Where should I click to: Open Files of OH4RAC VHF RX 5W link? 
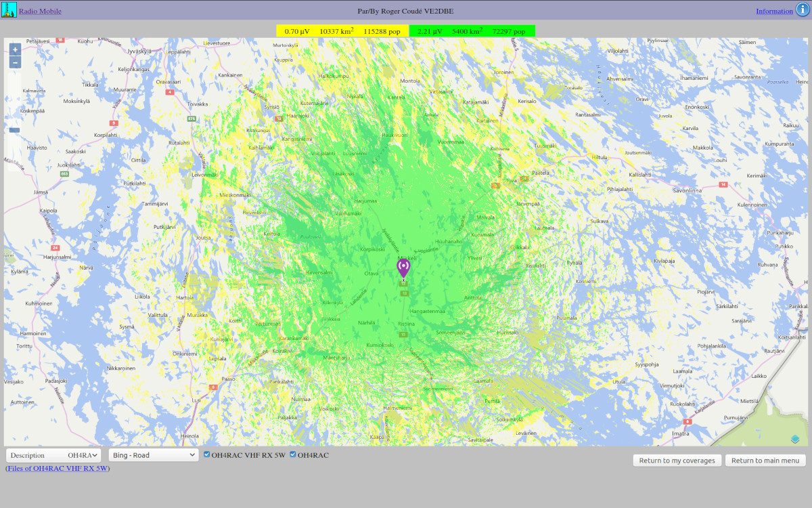pos(58,468)
